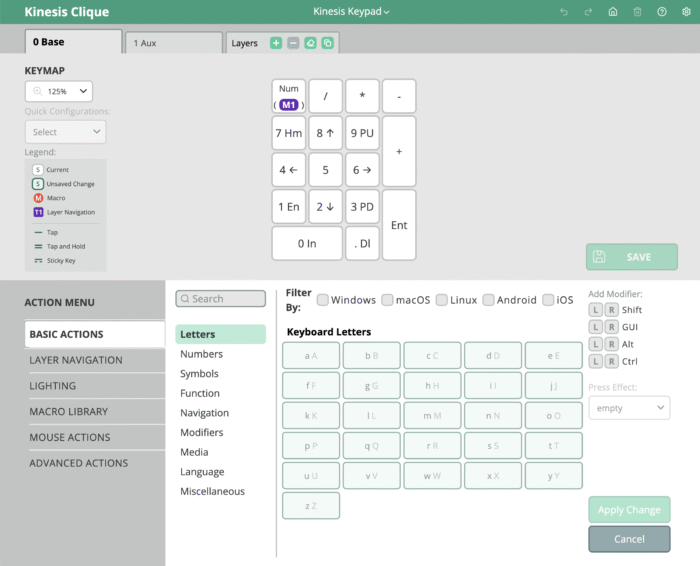This screenshot has height=566, width=700.
Task: Pick the 'a A' letter key
Action: coord(311,356)
